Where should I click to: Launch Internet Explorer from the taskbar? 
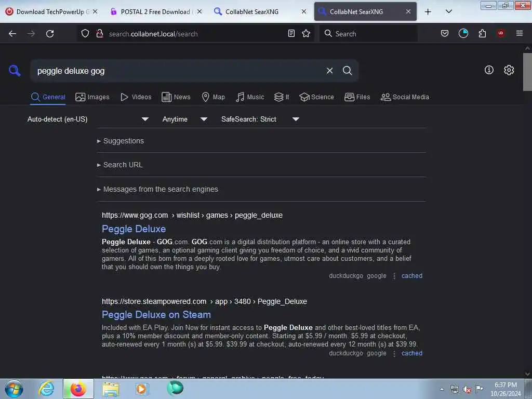tap(46, 389)
